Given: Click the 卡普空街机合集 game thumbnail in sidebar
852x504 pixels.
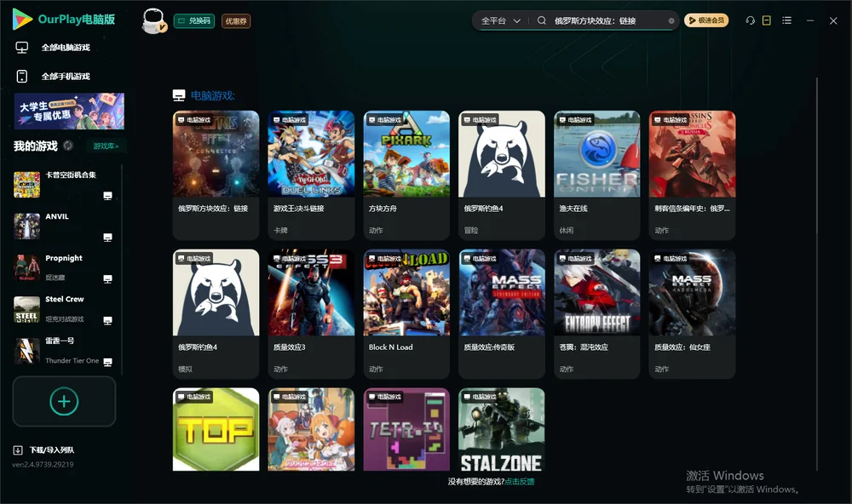Looking at the screenshot, I should pyautogui.click(x=26, y=185).
